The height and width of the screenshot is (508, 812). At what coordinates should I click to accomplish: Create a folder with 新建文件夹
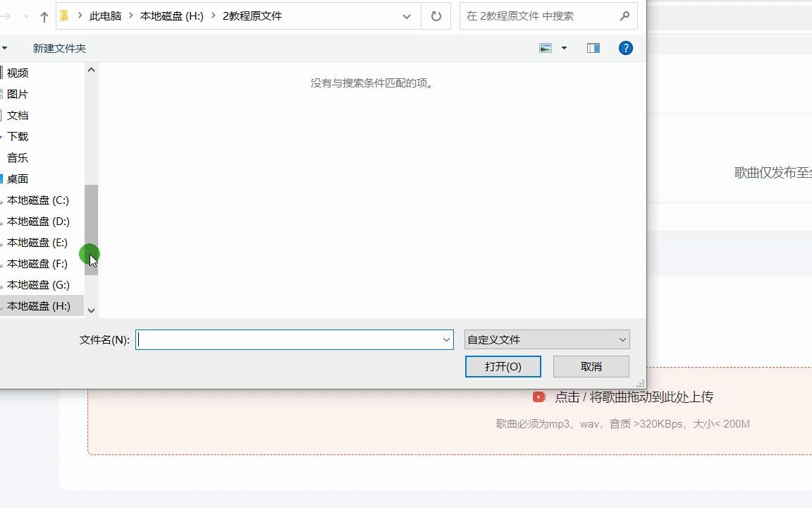pos(59,48)
